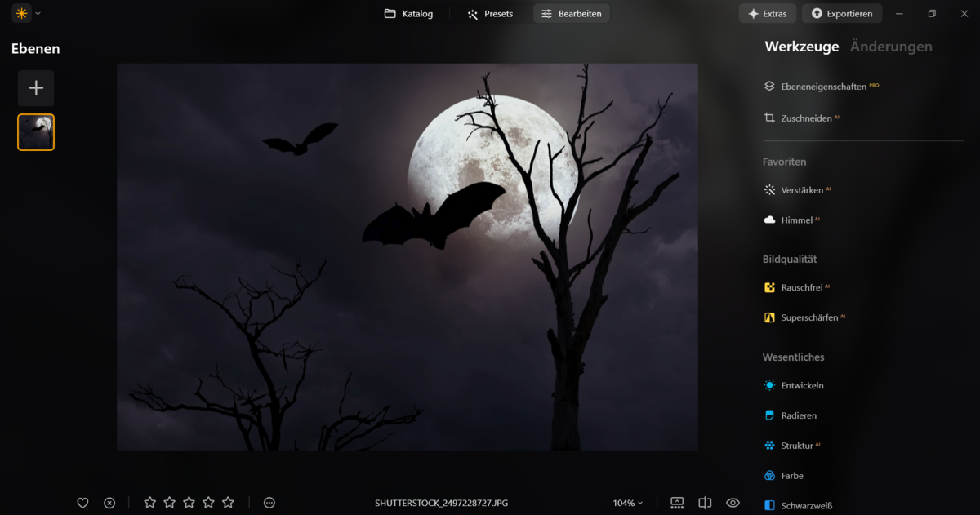Click the Extras button
This screenshot has width=980, height=515.
(767, 14)
